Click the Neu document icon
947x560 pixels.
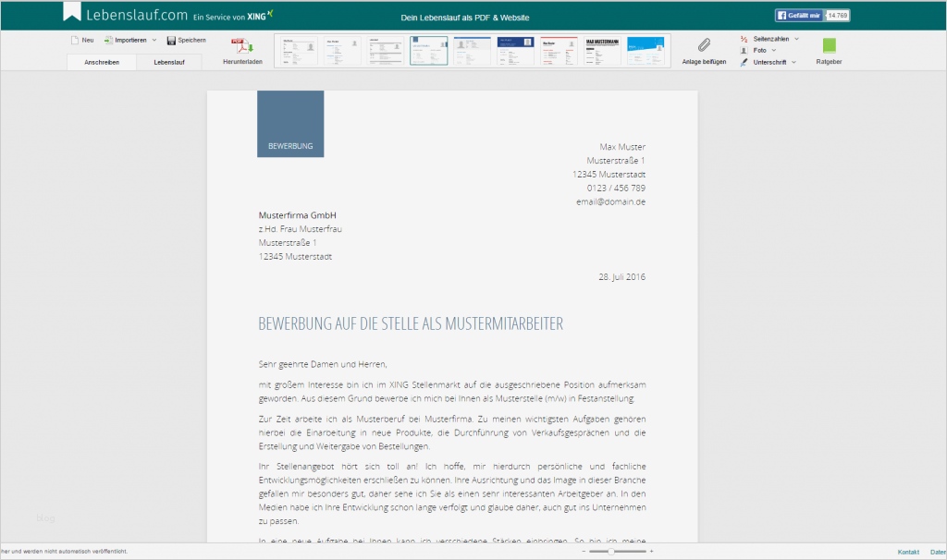point(75,40)
